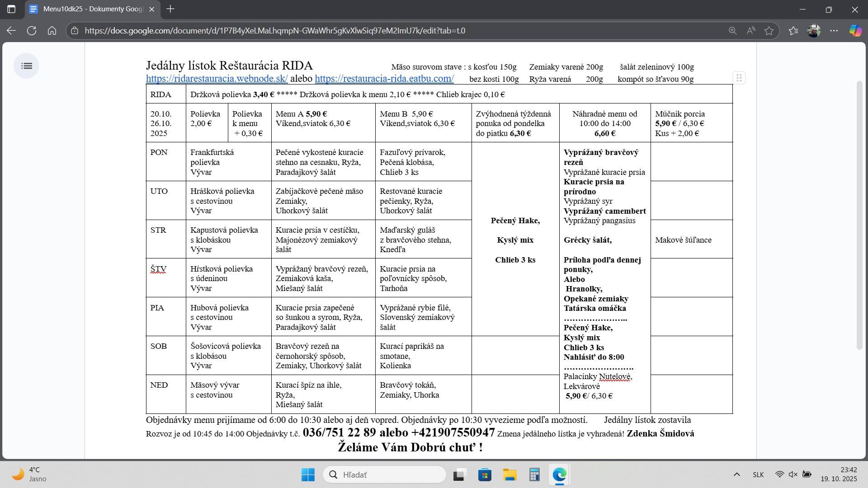This screenshot has height=488, width=868.
Task: Zoom page magnifier icon in address bar
Action: point(732,31)
